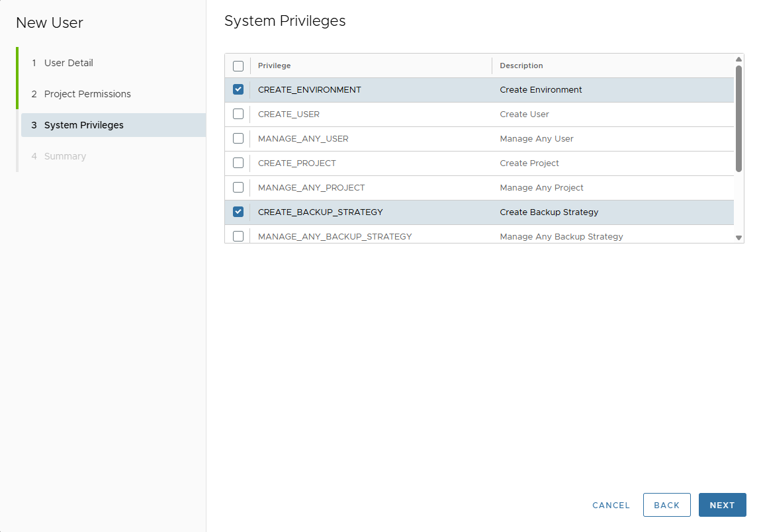
Task: Open the Project Permissions step
Action: pos(86,94)
